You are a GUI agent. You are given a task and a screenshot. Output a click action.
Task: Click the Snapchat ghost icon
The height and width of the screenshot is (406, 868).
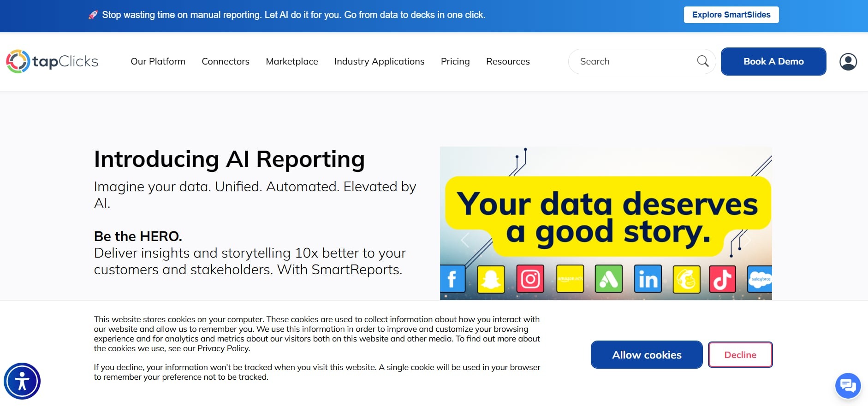(491, 279)
